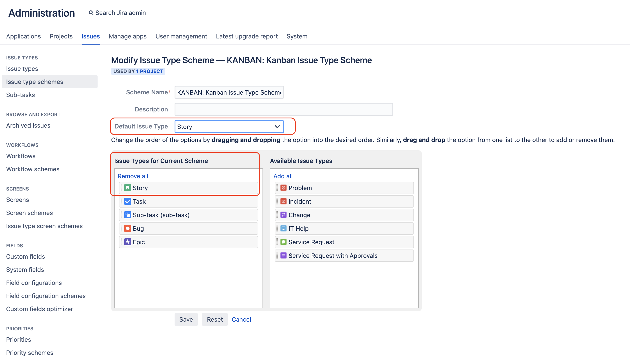Click the IT Help monitor icon
Screen dimensions: 630x364
pyautogui.click(x=283, y=228)
